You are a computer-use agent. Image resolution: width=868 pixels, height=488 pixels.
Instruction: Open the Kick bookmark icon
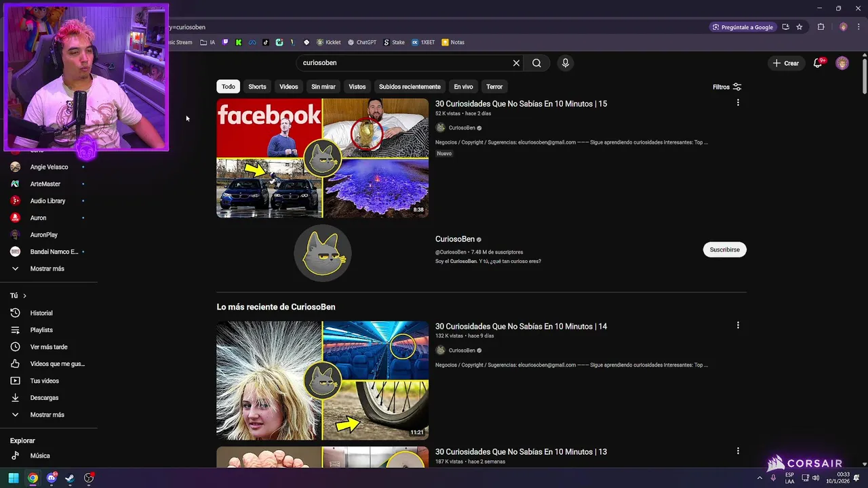239,42
